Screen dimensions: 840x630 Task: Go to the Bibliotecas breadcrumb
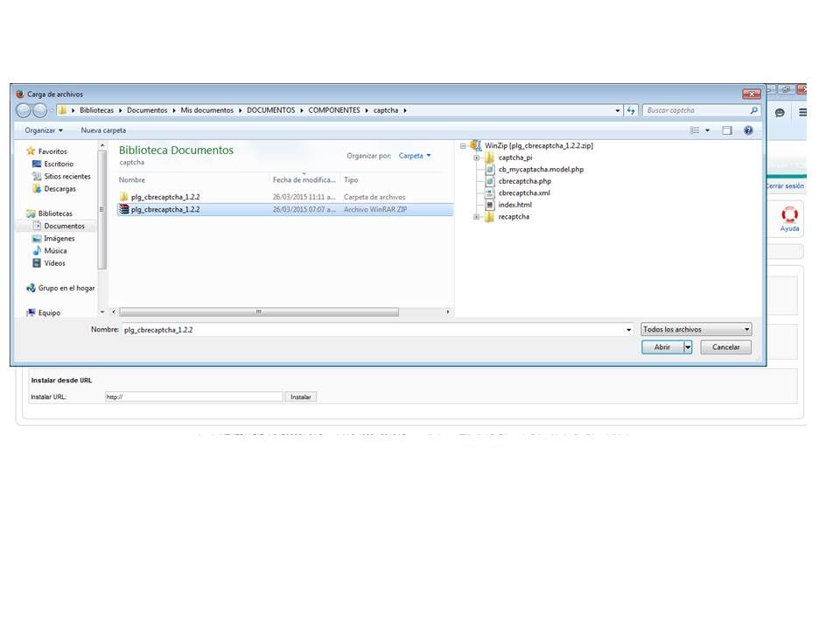pos(96,110)
